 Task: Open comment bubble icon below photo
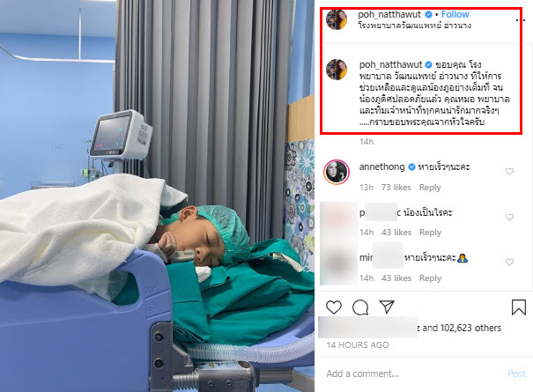(360, 307)
